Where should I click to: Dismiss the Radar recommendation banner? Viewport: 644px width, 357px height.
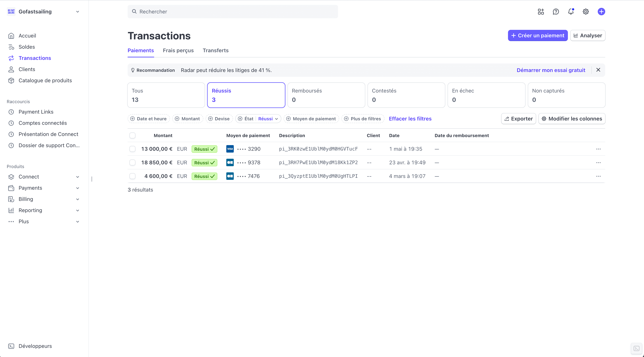(x=598, y=70)
